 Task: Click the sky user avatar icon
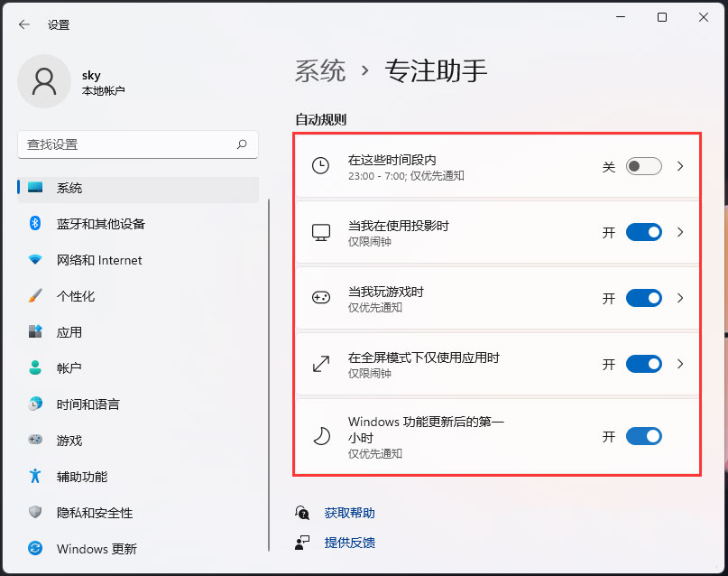[x=44, y=81]
